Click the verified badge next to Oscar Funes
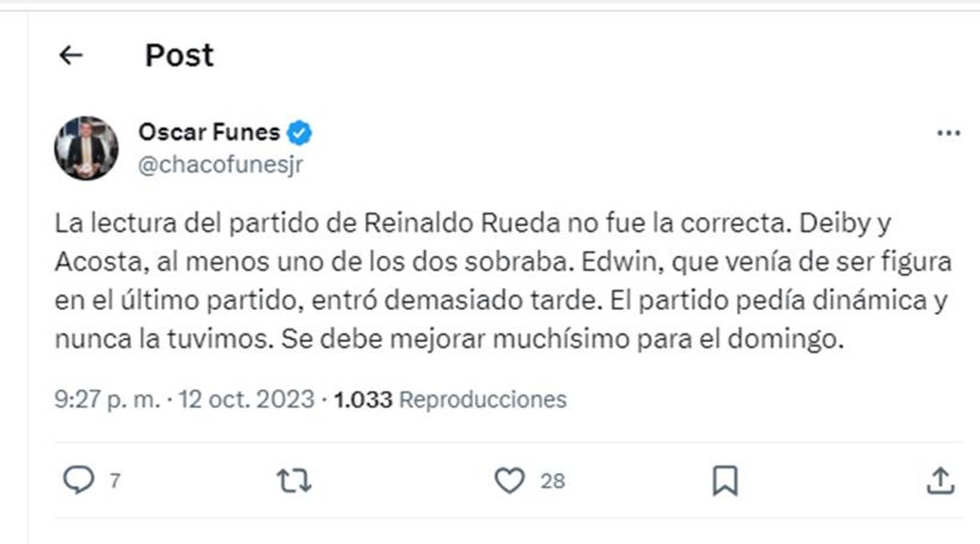The width and height of the screenshot is (980, 544). [299, 132]
